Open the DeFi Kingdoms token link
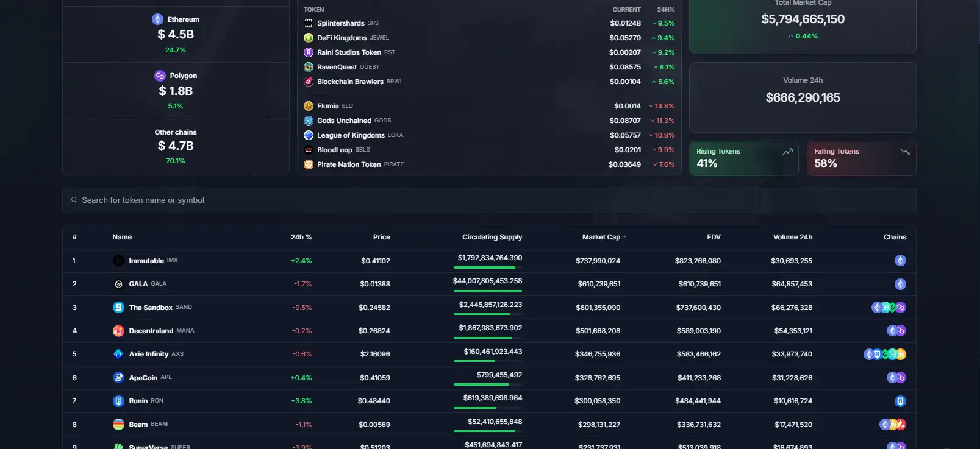The image size is (980, 449). 342,38
